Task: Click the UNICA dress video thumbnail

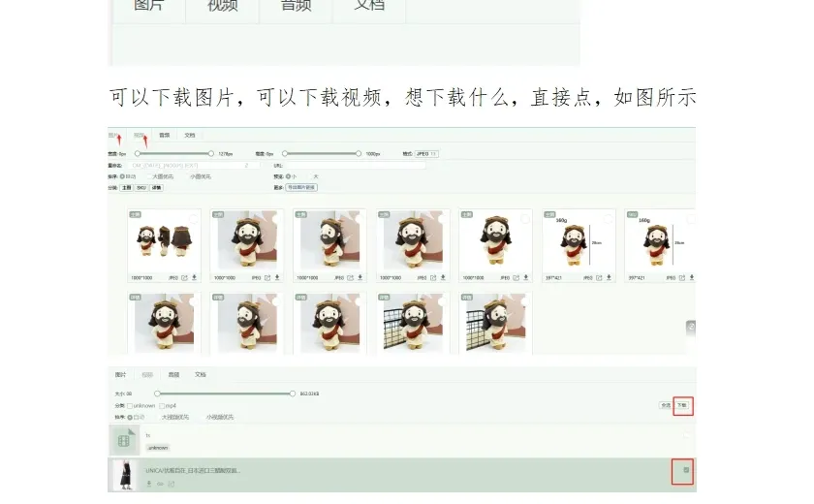Action: point(125,475)
